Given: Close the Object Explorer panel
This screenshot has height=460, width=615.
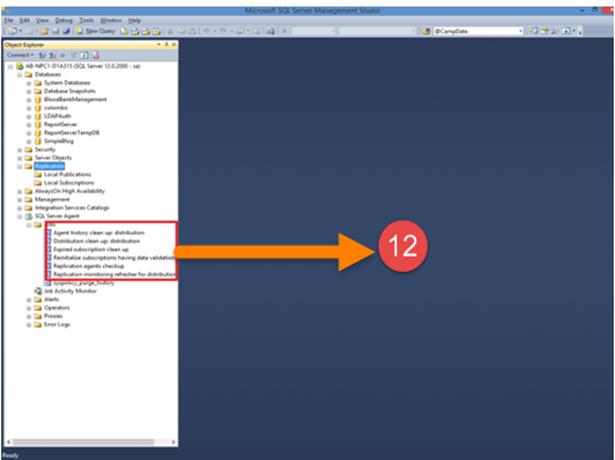Looking at the screenshot, I should click(174, 45).
